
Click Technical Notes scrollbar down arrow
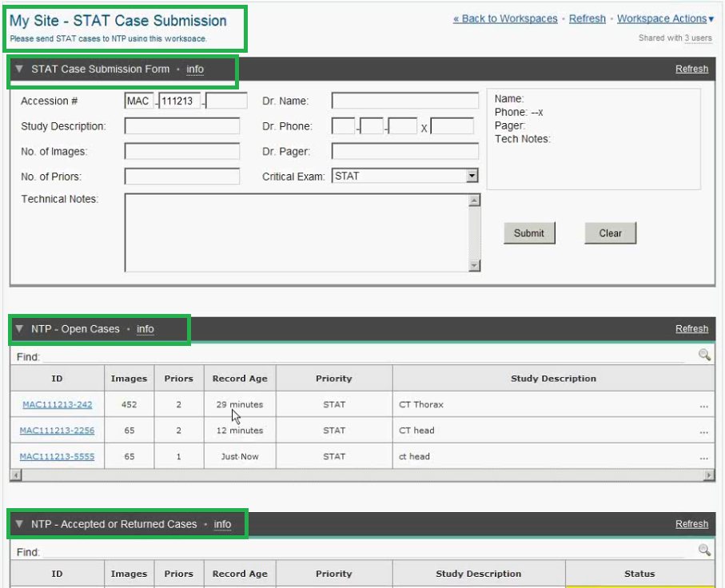[x=474, y=266]
